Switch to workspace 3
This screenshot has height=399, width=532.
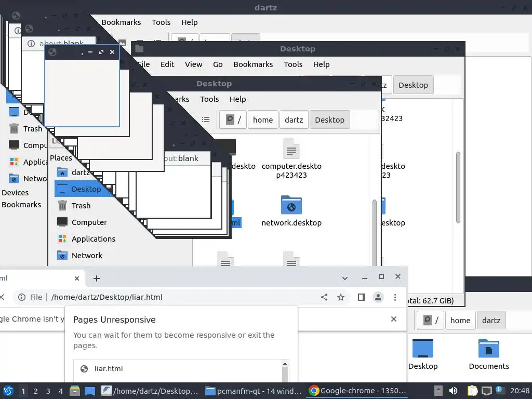click(x=48, y=391)
